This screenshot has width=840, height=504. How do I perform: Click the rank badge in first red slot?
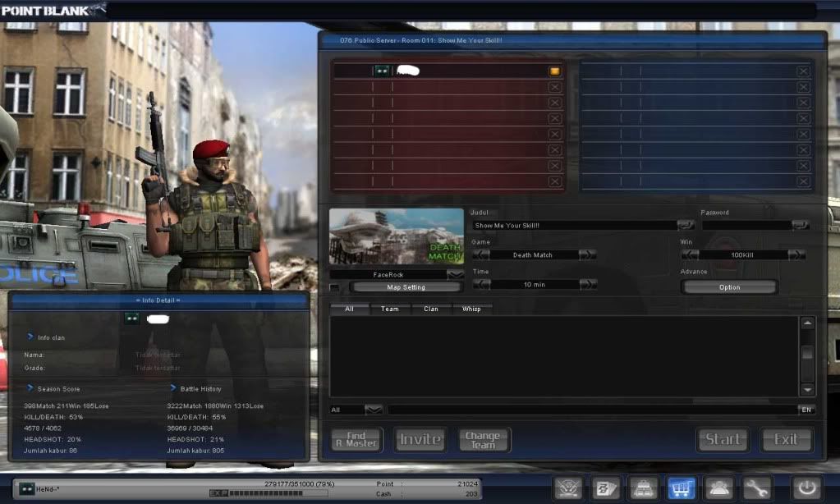(x=382, y=71)
